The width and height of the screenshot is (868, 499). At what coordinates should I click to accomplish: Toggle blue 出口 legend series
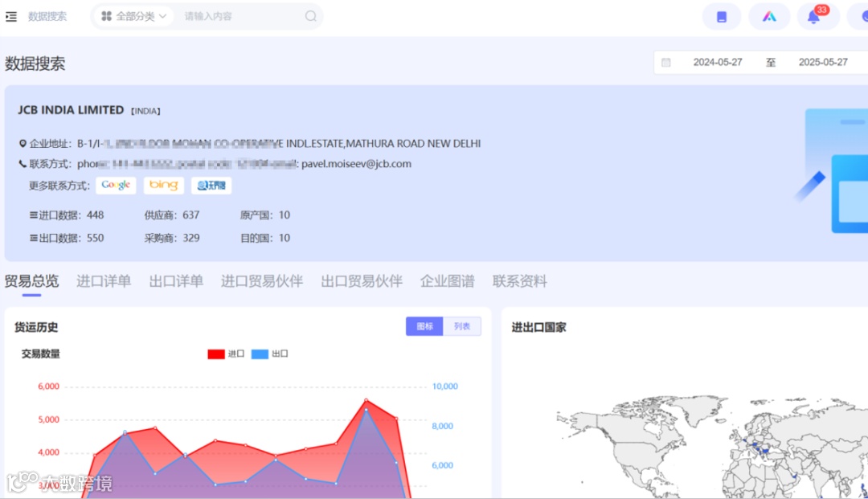click(269, 354)
